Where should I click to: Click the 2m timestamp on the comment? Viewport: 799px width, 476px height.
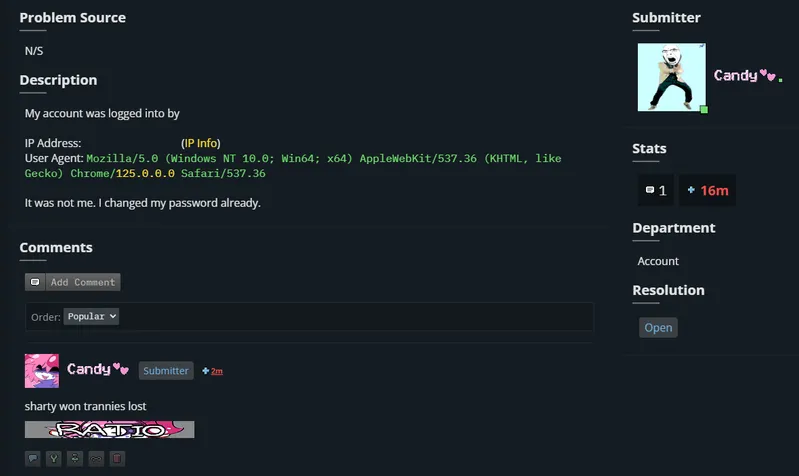point(216,371)
